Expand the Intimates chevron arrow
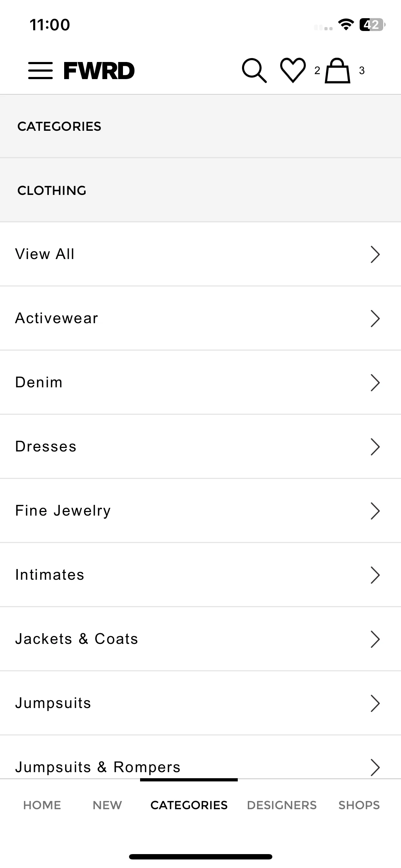This screenshot has height=868, width=401. pos(375,575)
